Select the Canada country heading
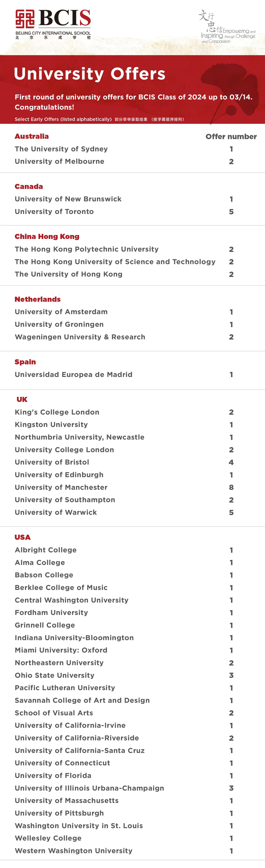 (x=29, y=187)
